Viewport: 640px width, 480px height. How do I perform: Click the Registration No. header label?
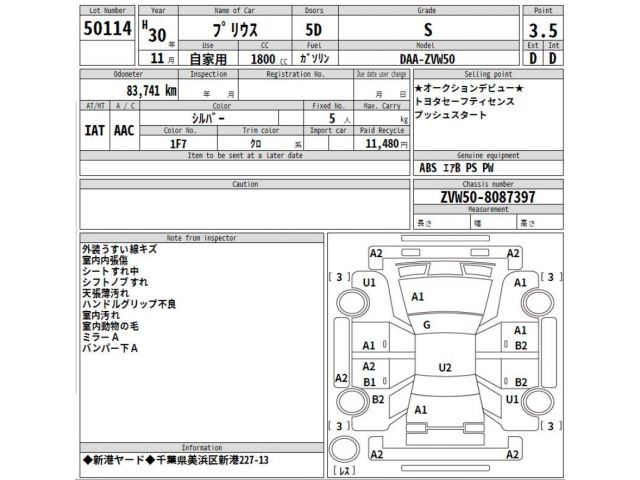point(296,74)
